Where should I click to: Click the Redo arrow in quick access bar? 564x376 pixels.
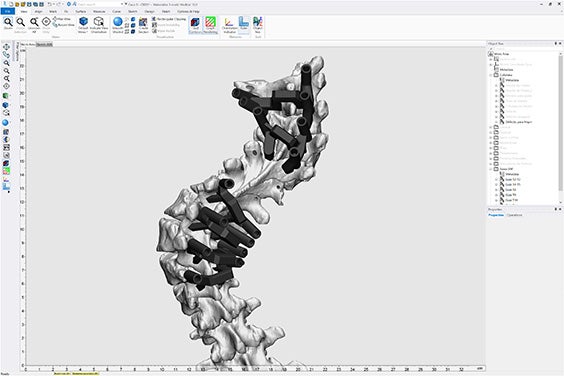[59, 4]
